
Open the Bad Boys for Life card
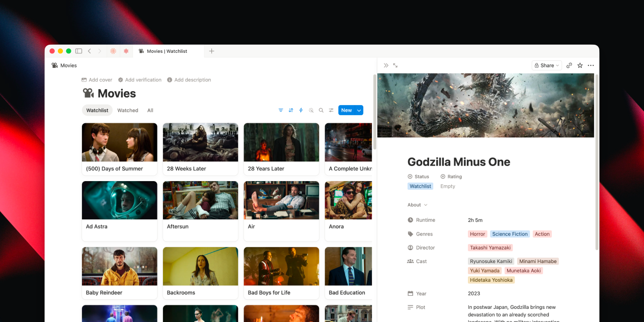(281, 273)
